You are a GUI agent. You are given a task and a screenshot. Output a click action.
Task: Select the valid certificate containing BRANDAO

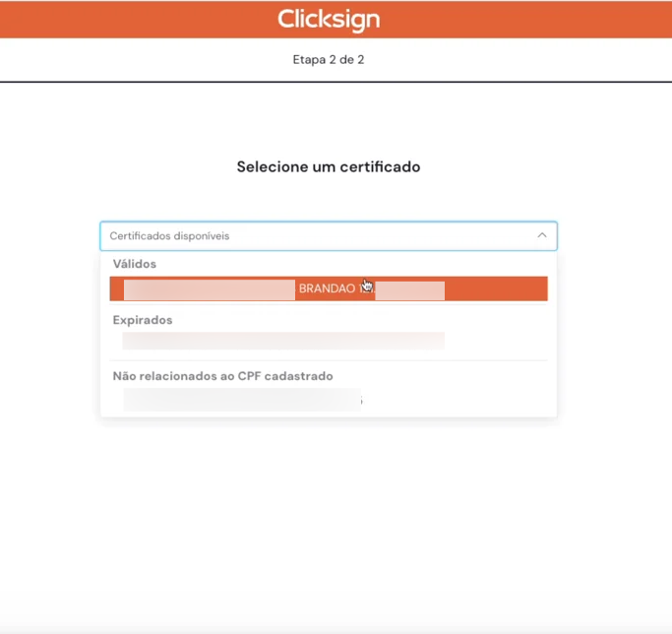[x=328, y=289]
